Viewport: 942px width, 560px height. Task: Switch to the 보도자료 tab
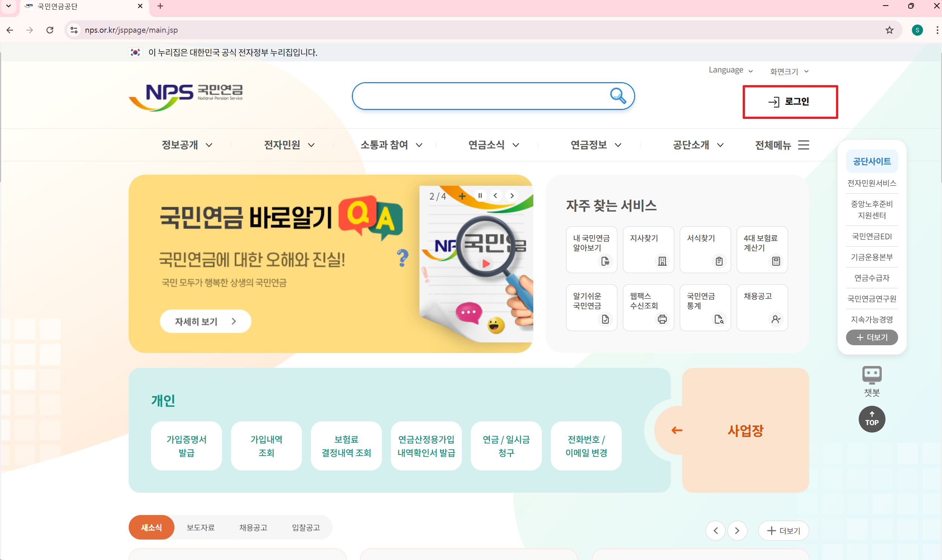(x=200, y=527)
